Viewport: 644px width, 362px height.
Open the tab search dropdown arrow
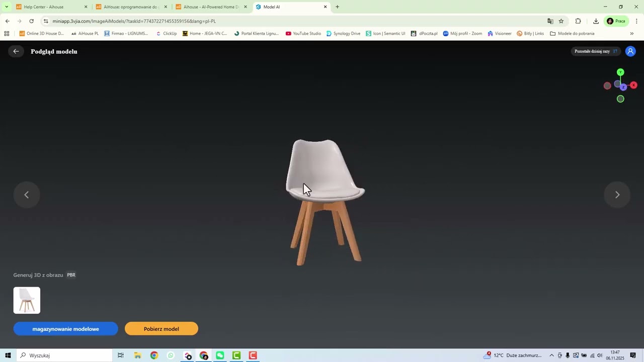pyautogui.click(x=7, y=7)
